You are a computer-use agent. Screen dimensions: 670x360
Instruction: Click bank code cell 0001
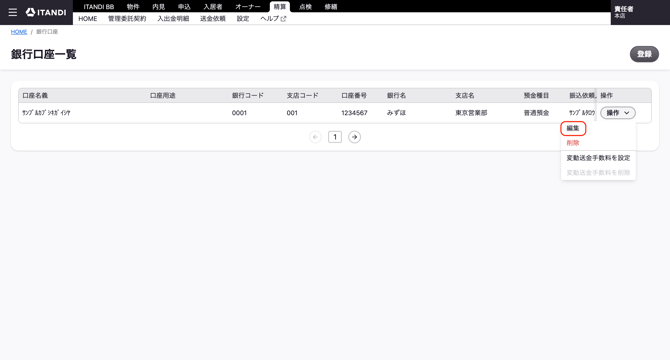click(239, 113)
